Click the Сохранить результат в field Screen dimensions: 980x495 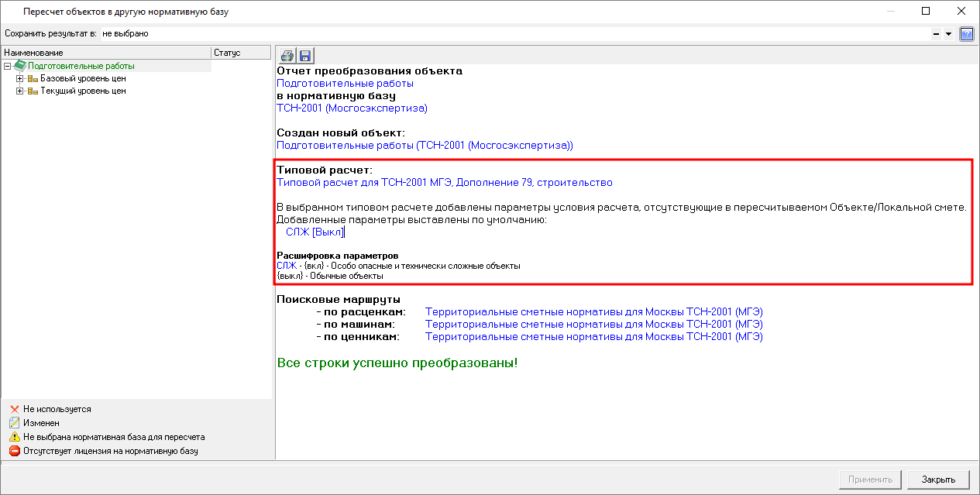[511, 34]
